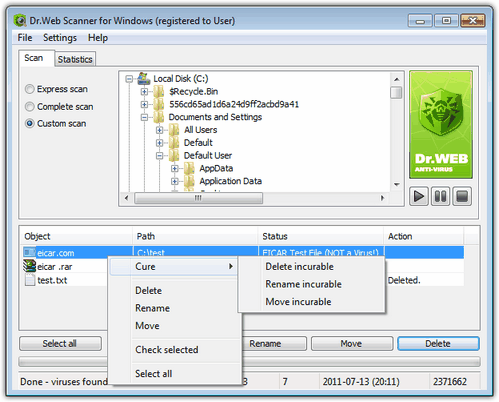Image resolution: width=499 pixels, height=402 pixels.
Task: Expand the 556cd65ad1d6a24d9ff2acbd9a41 node
Action: [x=144, y=104]
